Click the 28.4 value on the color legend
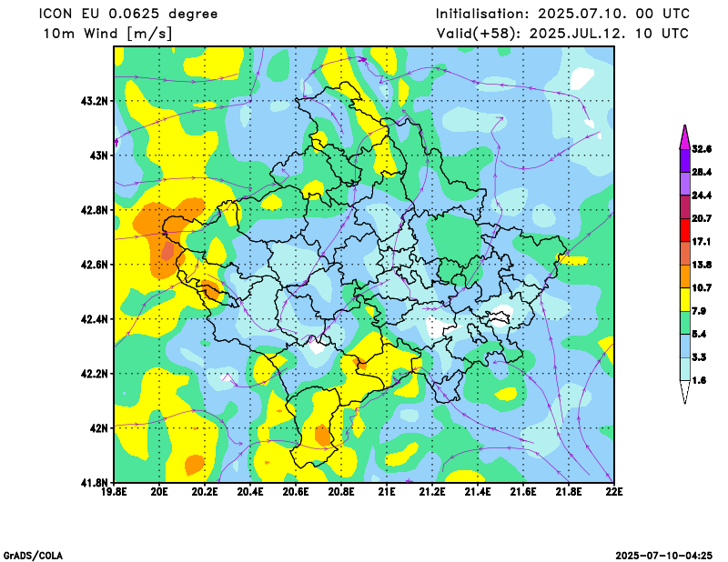This screenshot has width=728, height=562. click(702, 172)
